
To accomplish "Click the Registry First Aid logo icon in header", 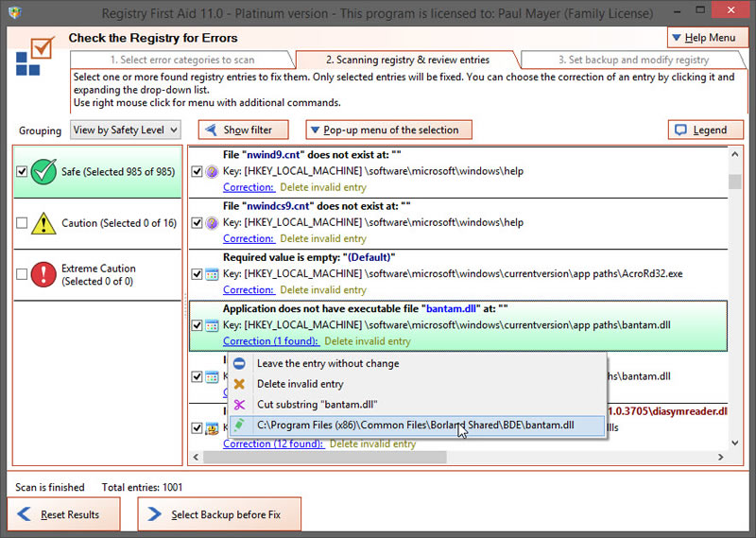I will (x=35, y=56).
